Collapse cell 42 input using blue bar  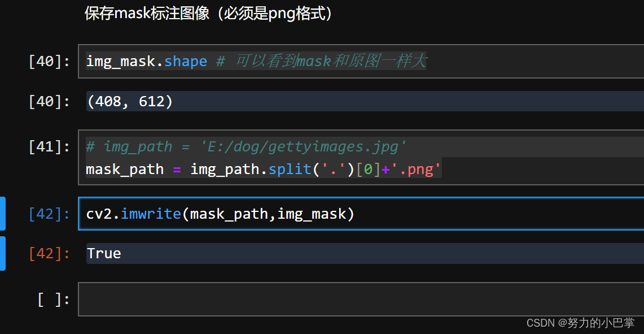pyautogui.click(x=2, y=214)
